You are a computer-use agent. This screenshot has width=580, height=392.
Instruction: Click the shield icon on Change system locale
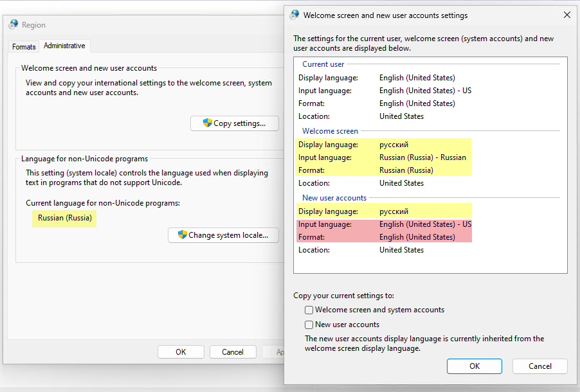183,235
